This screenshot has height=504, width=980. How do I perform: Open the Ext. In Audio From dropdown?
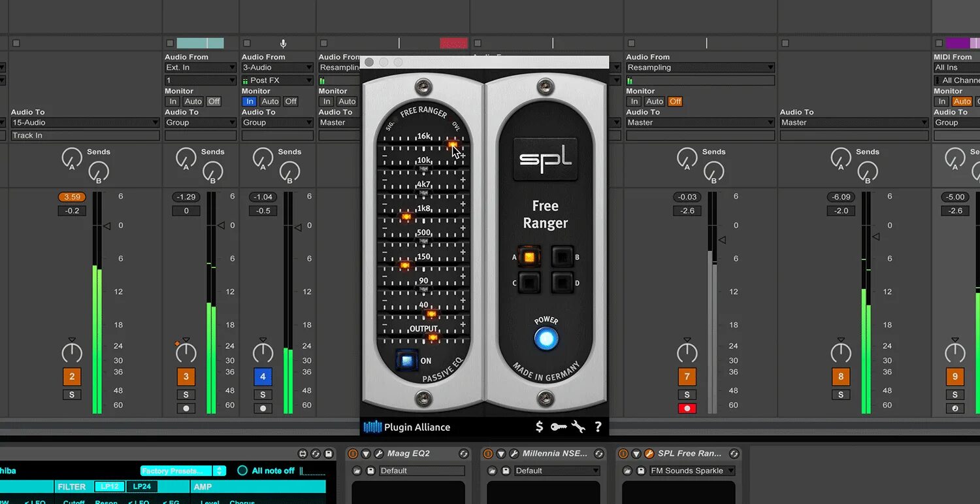[200, 67]
